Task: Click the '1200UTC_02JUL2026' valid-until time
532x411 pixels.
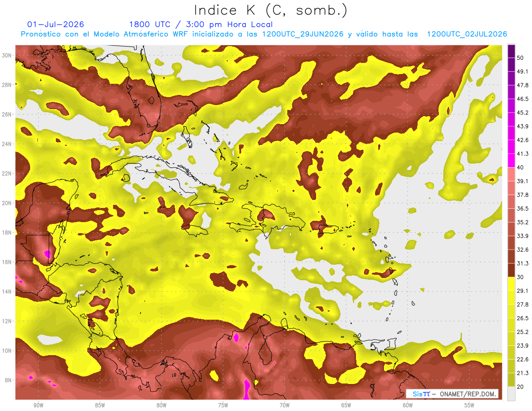Action: (x=467, y=34)
